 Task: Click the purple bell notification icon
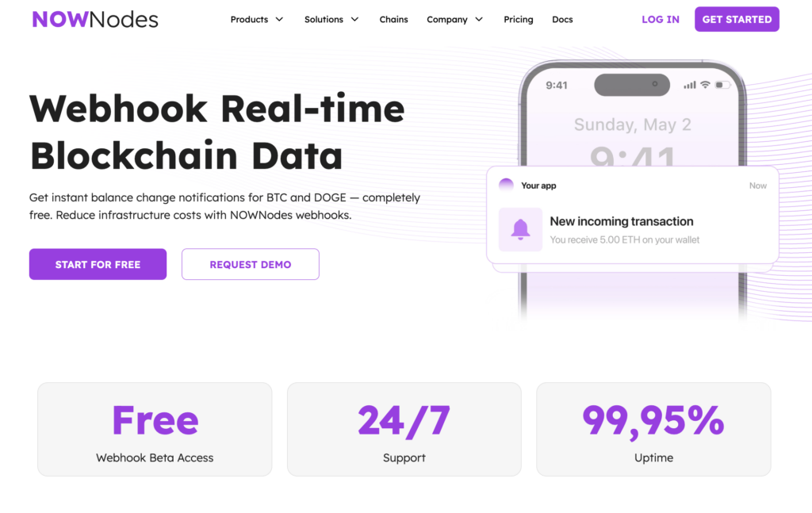[520, 229]
